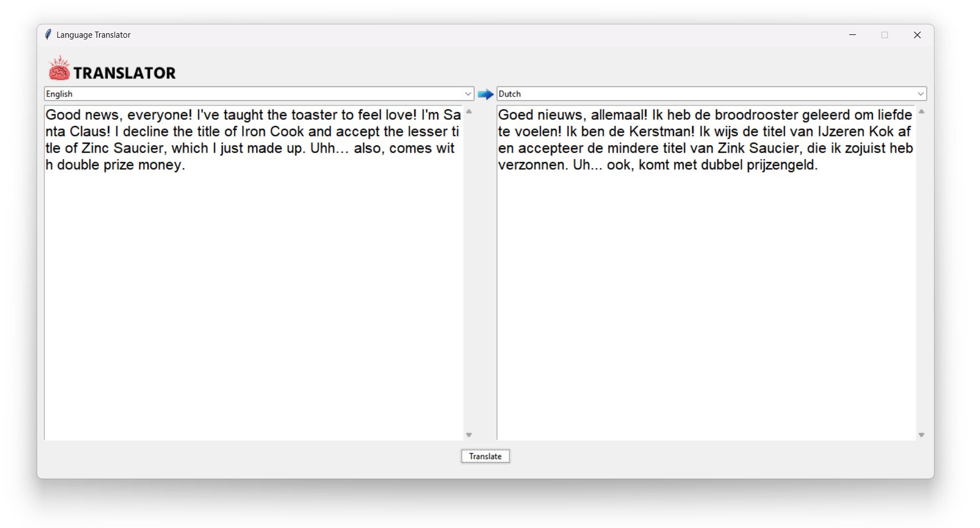Click inside the Dutch translation text box
Image resolution: width=980 pixels, height=528 pixels.
click(x=706, y=272)
